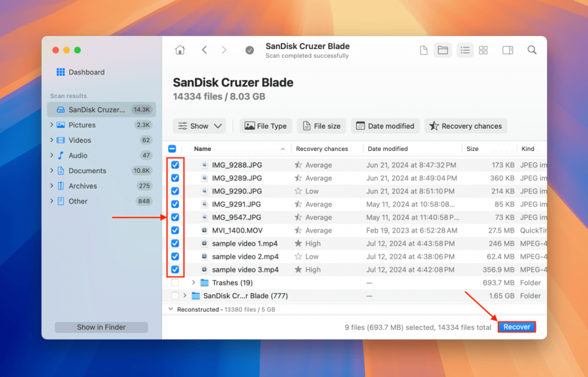Switch to grid view icon
This screenshot has height=377, width=588.
[x=483, y=50]
